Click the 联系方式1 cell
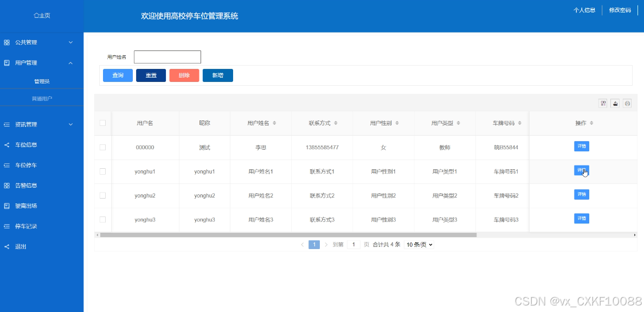Image resolution: width=644 pixels, height=312 pixels. point(322,171)
